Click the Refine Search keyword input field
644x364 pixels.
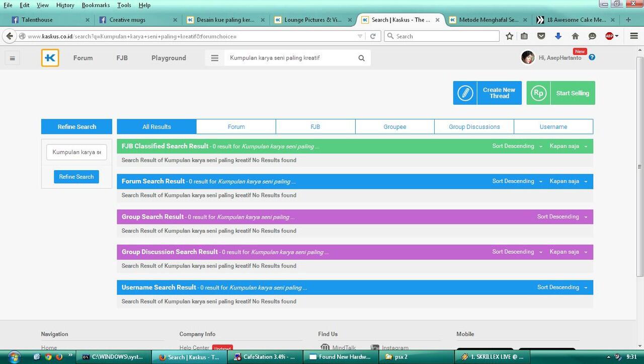click(x=76, y=152)
